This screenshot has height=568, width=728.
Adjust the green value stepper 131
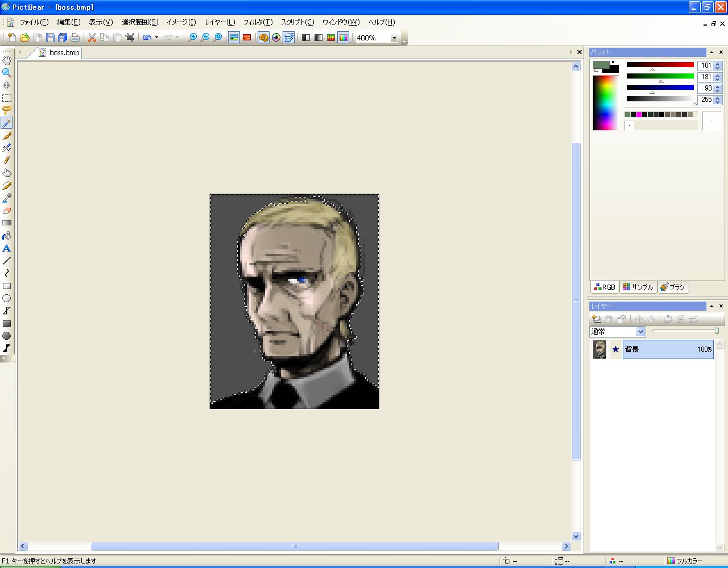pos(718,77)
